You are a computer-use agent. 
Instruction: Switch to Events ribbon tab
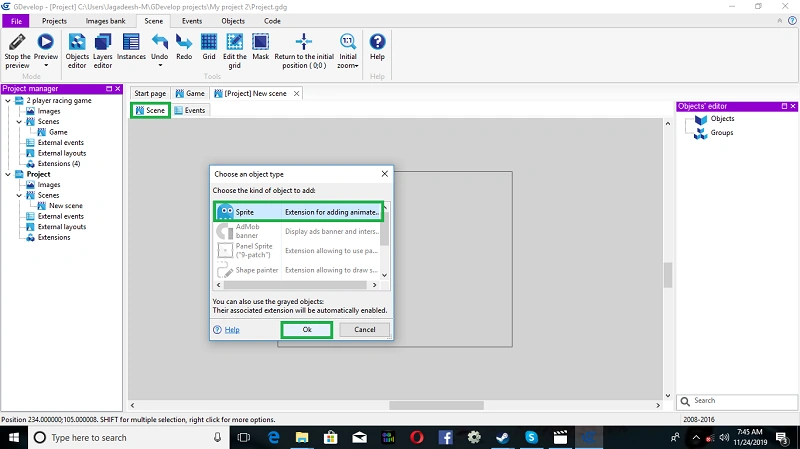[x=192, y=21]
